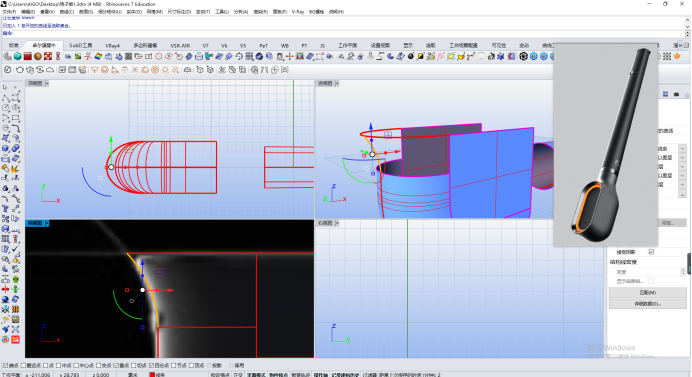Switch to the SubD工具 toolbar tab

click(x=81, y=45)
